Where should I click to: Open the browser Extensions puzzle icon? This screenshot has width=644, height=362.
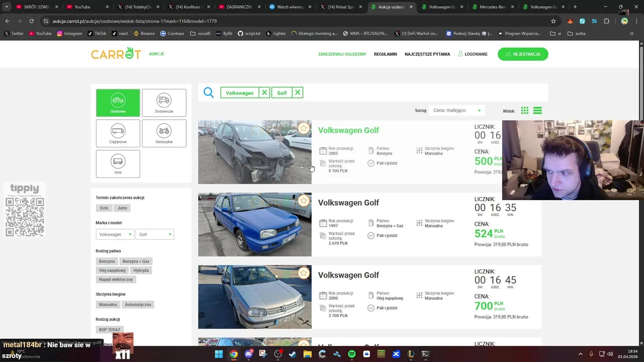606,21
